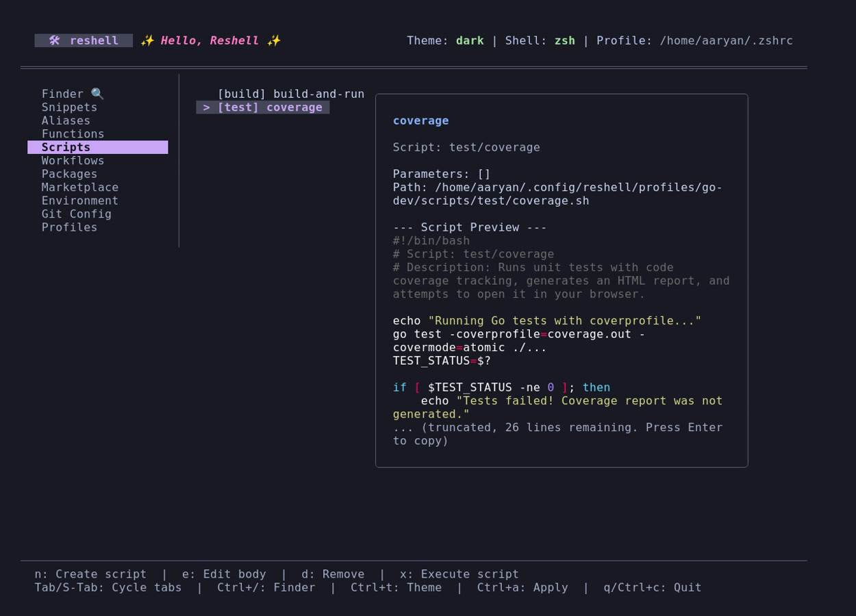Click the 'Ctrl+/: Finder' shortcut hint
Image resolution: width=856 pixels, height=616 pixels.
click(266, 587)
